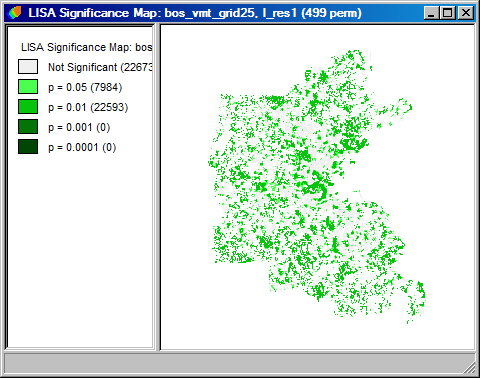The image size is (480, 378).
Task: Click the green significance map of Boston
Action: (x=316, y=187)
